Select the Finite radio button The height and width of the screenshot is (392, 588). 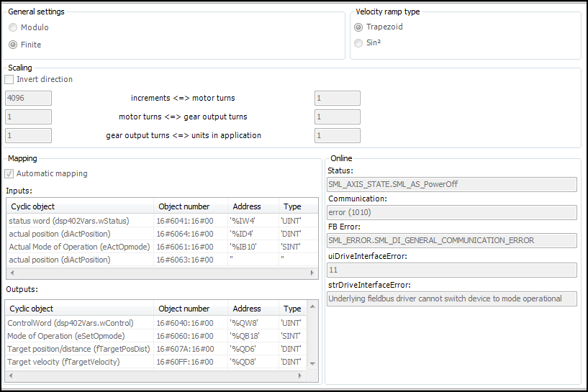[13, 45]
